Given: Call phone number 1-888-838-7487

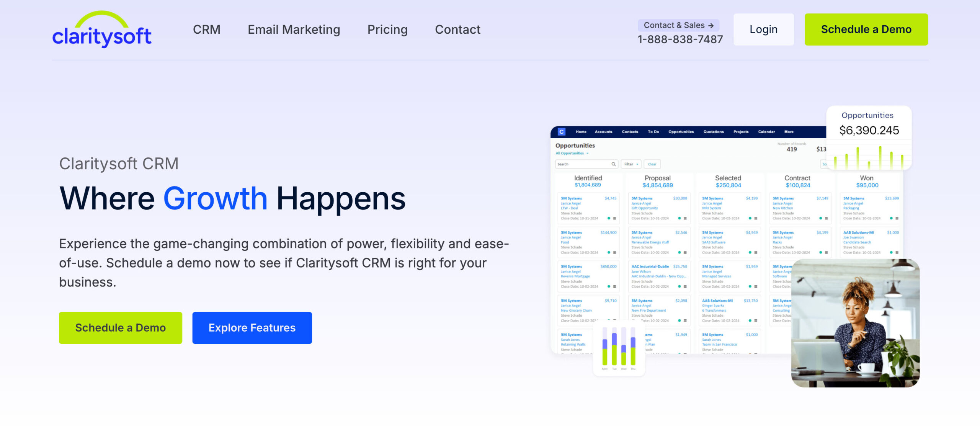Looking at the screenshot, I should (x=680, y=39).
